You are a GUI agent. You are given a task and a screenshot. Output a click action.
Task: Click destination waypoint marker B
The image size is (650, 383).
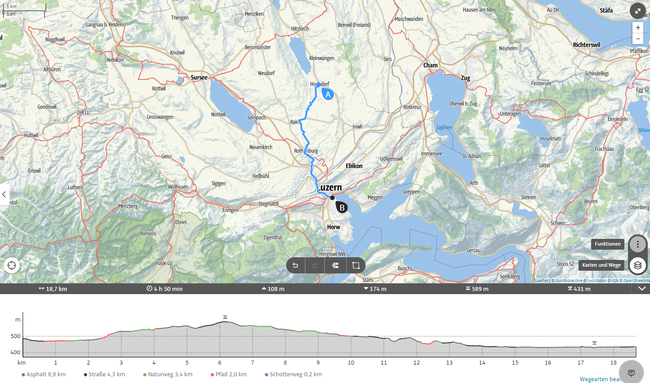click(x=342, y=207)
